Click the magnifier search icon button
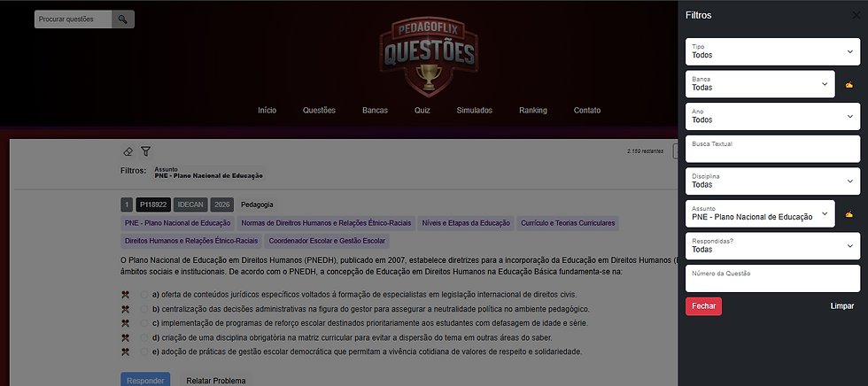 123,19
